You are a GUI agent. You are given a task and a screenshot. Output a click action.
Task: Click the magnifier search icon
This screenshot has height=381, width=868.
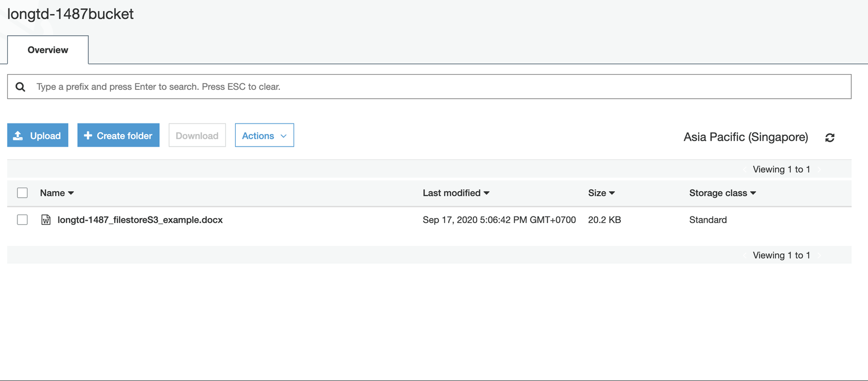(x=21, y=87)
